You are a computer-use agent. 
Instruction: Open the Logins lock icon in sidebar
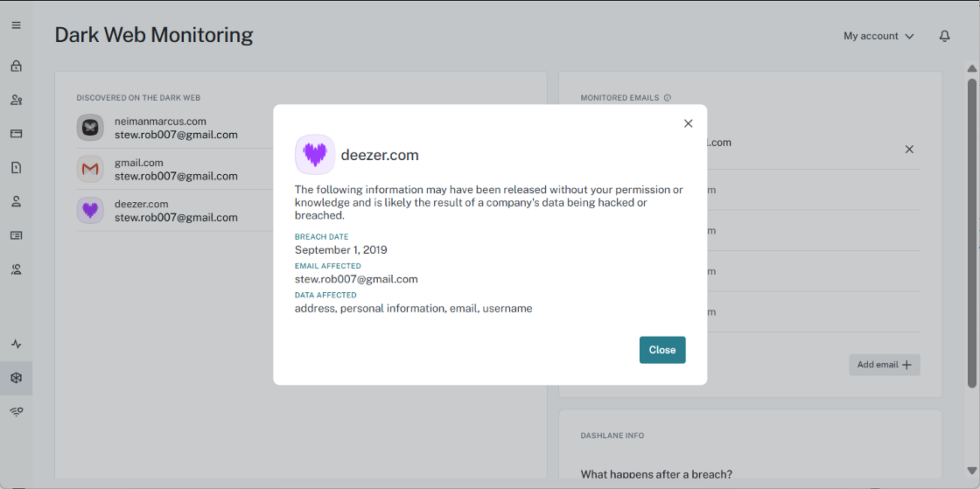pos(16,66)
